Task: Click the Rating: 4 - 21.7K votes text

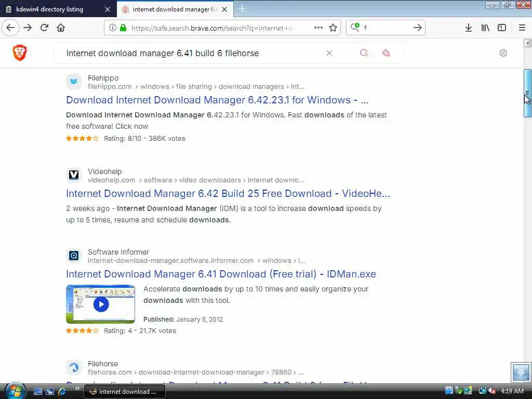Action: (140, 331)
